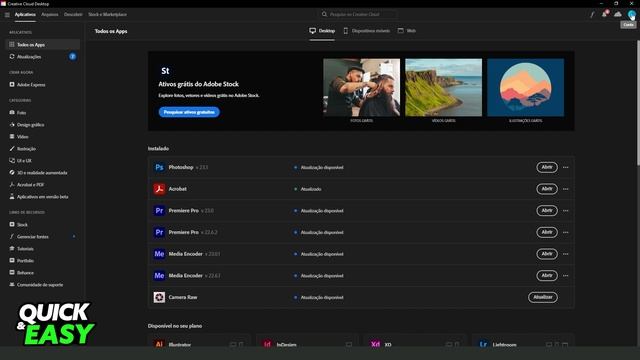The height and width of the screenshot is (360, 640).
Task: Open the Stock e Marketplace tab
Action: click(107, 14)
